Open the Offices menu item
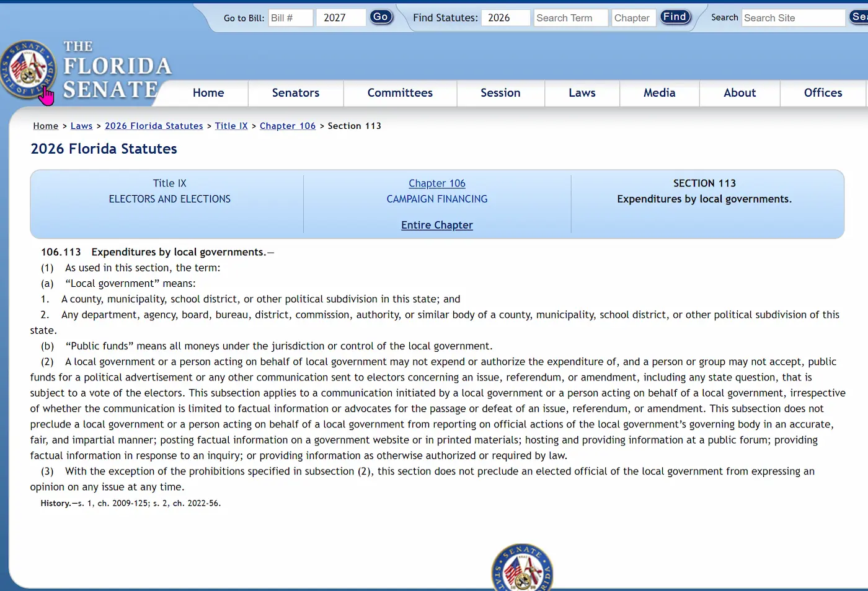 point(823,93)
